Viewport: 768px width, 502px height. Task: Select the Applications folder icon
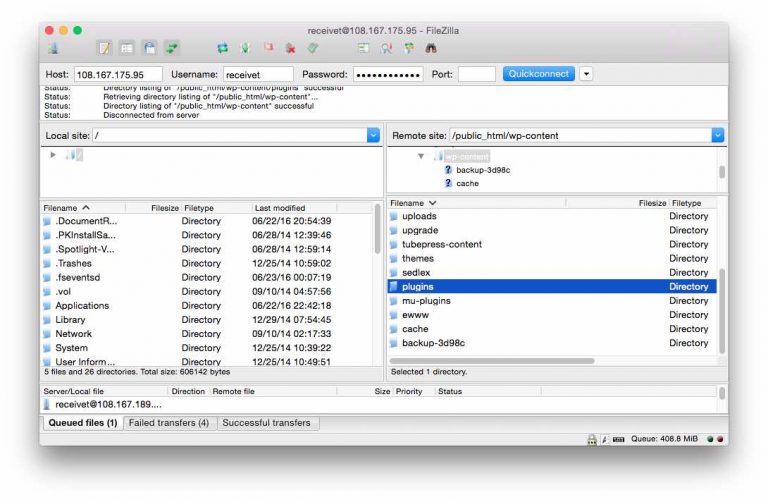coord(47,306)
